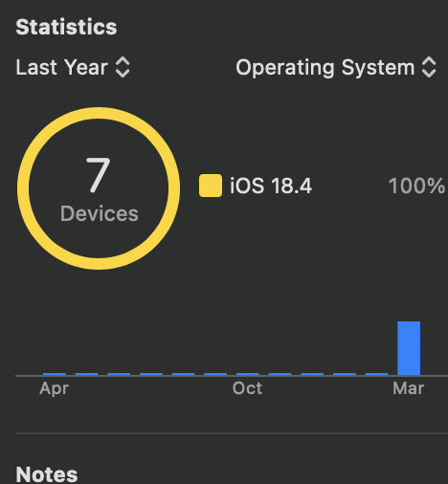Open the Operating System grouping dropdown
448x484 pixels.
click(x=336, y=67)
